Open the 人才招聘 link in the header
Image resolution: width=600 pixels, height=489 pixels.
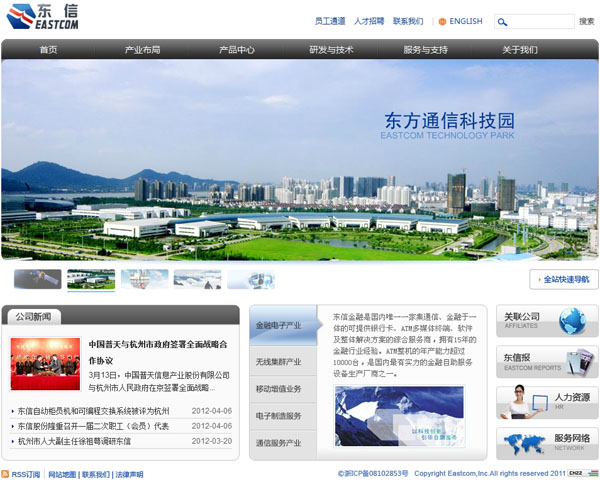(369, 21)
